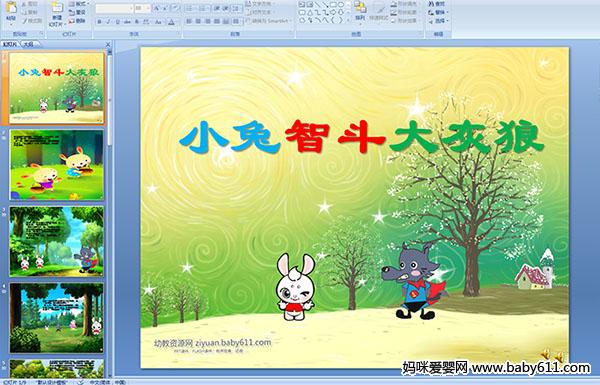Click the Find icon in editing group
Screen dimensions: 600x385
[437, 4]
